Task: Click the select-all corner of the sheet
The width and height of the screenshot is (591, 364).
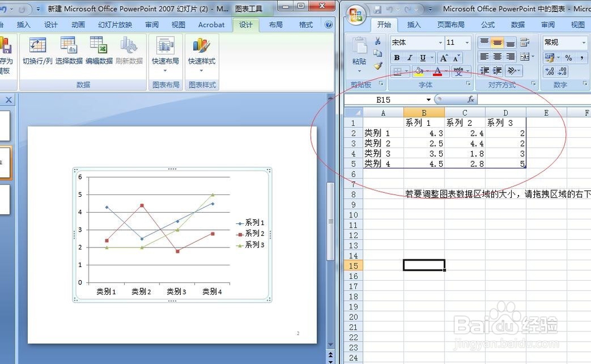Action: 353,113
